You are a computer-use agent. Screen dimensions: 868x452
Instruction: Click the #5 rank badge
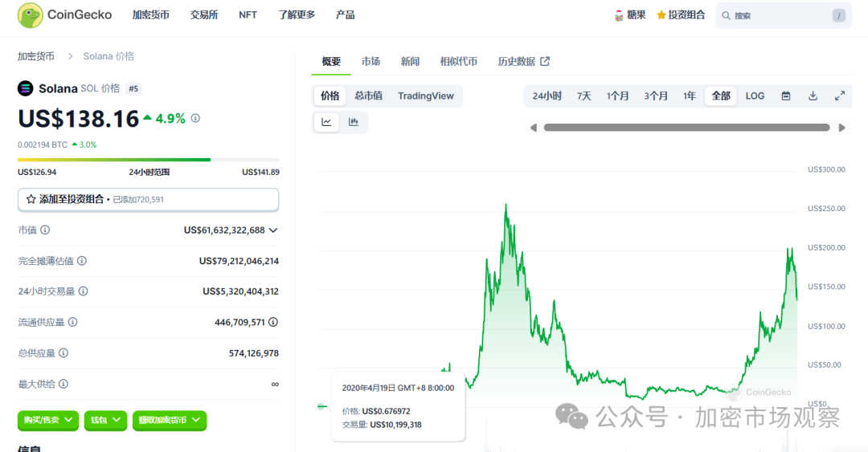pos(133,88)
